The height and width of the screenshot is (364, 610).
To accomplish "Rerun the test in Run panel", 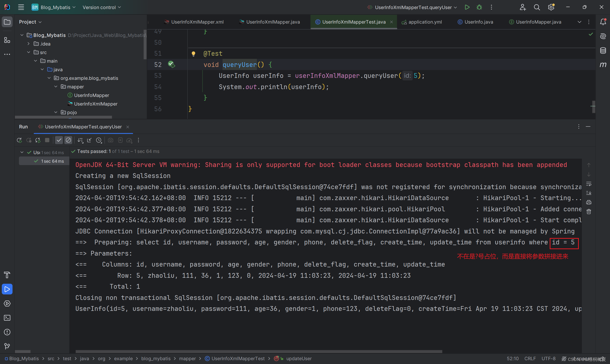I will (x=19, y=140).
